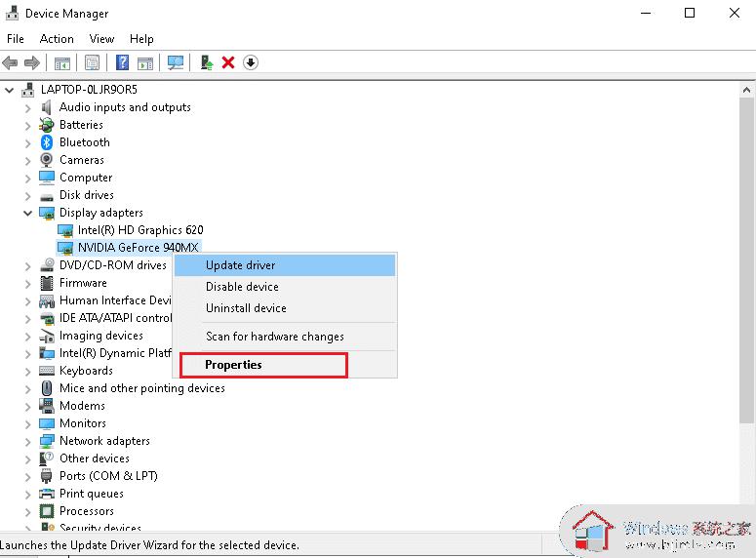Click the Intel HD Graphics 620 adapter icon
The height and width of the screenshot is (558, 756).
tap(65, 230)
